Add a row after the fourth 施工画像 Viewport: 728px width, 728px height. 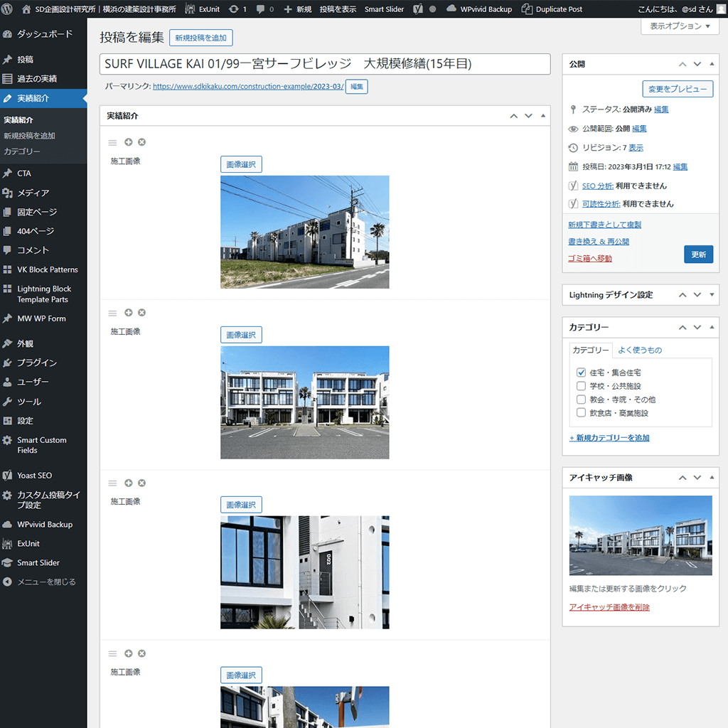pyautogui.click(x=129, y=653)
